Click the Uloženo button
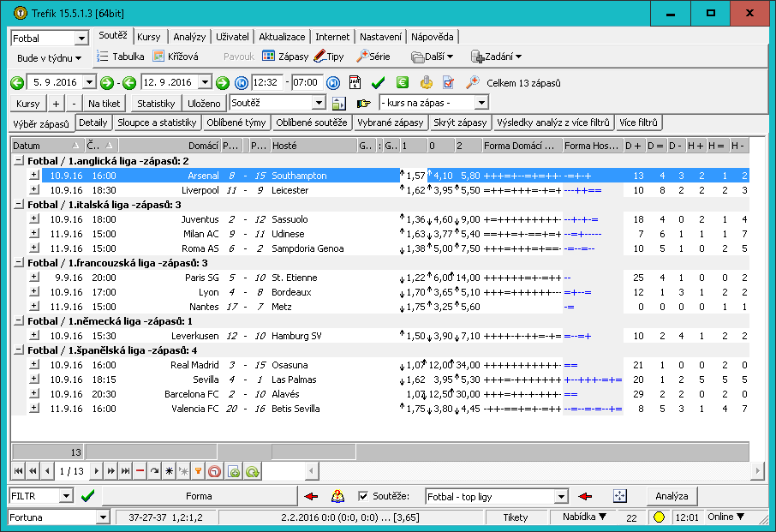This screenshot has height=532, width=776. [204, 104]
